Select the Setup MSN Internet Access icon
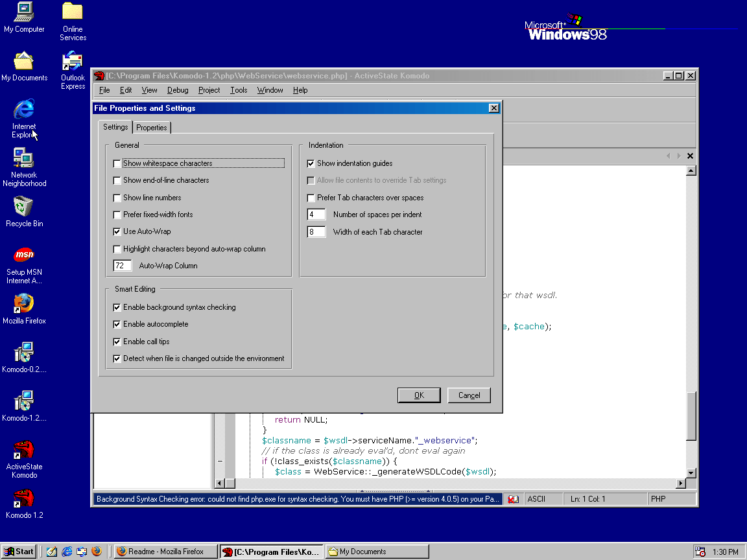Image resolution: width=747 pixels, height=560 pixels. tap(24, 264)
